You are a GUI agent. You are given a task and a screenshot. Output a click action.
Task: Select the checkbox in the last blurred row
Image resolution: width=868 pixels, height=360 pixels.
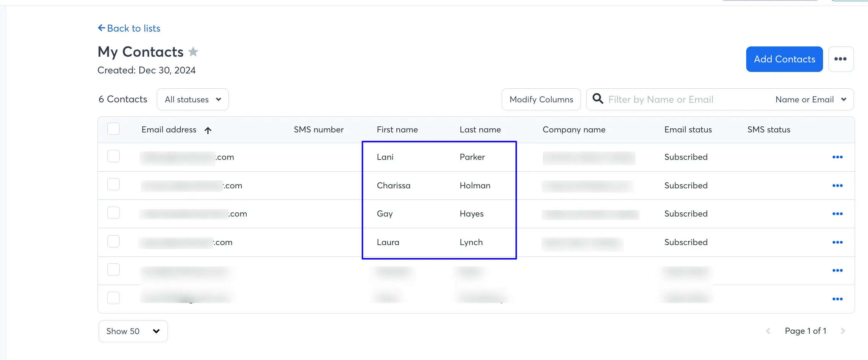point(113,298)
